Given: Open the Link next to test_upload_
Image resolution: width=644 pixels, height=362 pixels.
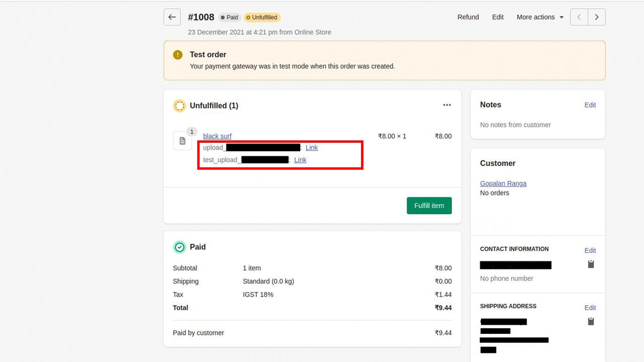Looking at the screenshot, I should (300, 160).
